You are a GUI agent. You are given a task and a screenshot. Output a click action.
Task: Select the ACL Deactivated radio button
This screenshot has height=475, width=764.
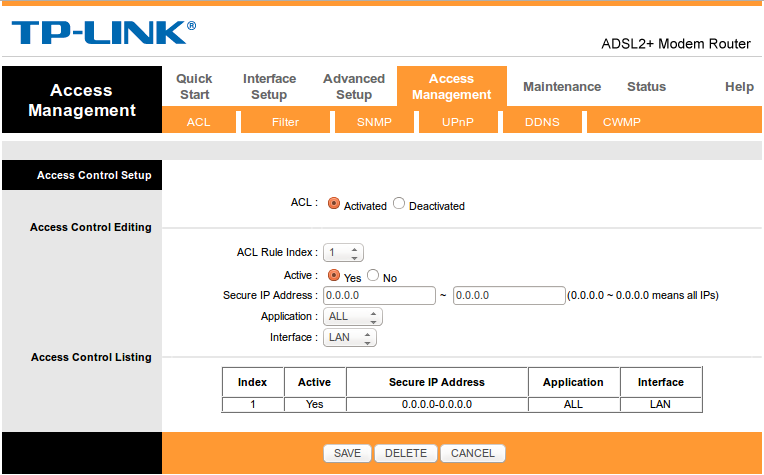click(x=399, y=203)
